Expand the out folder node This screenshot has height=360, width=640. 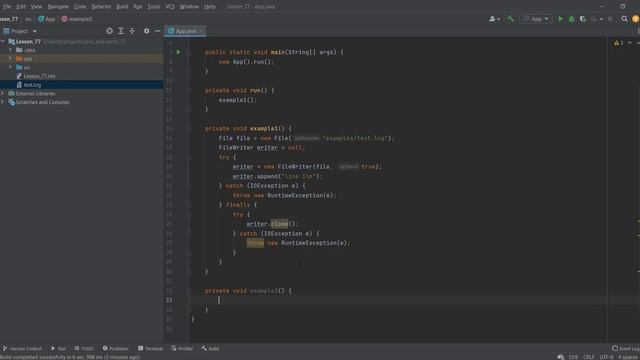point(10,59)
